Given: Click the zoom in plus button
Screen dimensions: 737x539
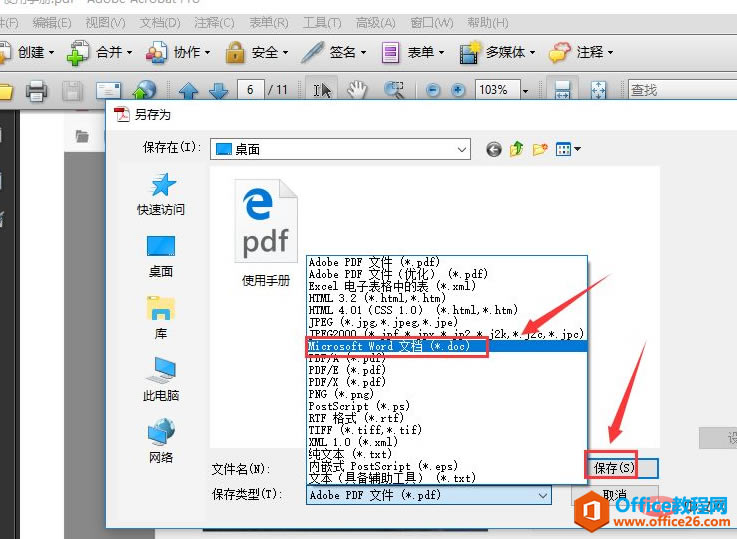Looking at the screenshot, I should [458, 90].
